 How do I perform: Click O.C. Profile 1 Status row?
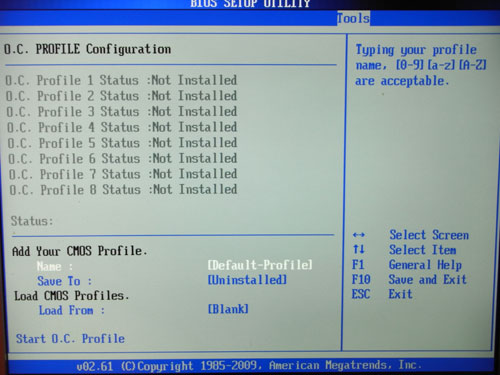pos(121,80)
